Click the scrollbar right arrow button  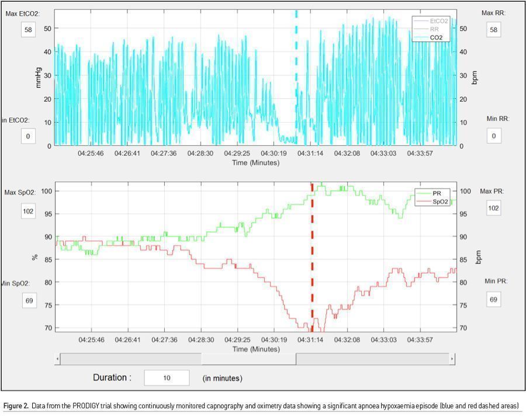tap(452, 359)
